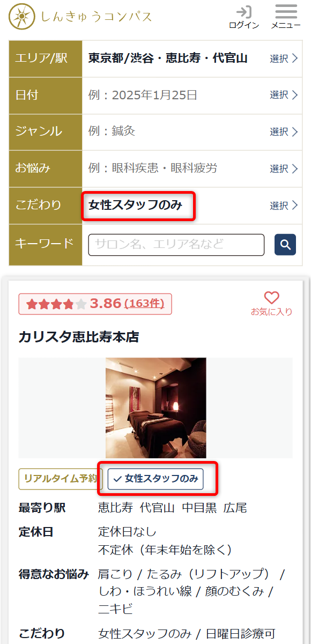311x644 pixels.
Task: Open the salon treatment room photo
Action: [x=155, y=408]
